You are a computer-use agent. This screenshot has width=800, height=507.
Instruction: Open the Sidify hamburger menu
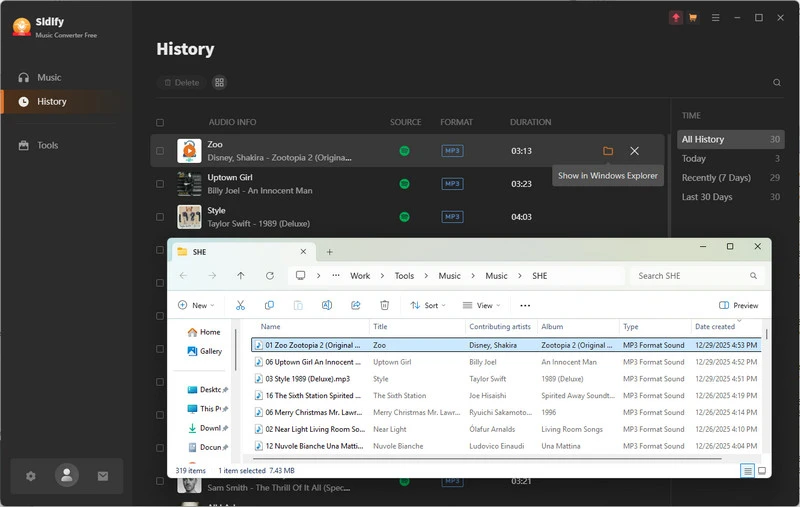716,18
